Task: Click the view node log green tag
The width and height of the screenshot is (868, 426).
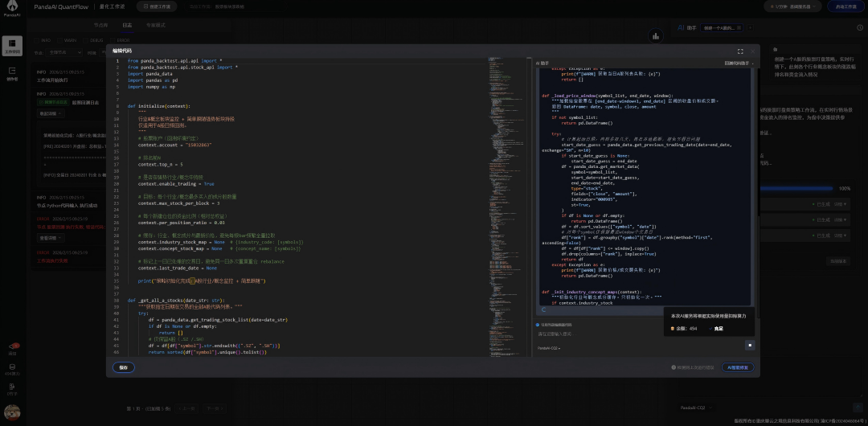Action: pos(53,103)
